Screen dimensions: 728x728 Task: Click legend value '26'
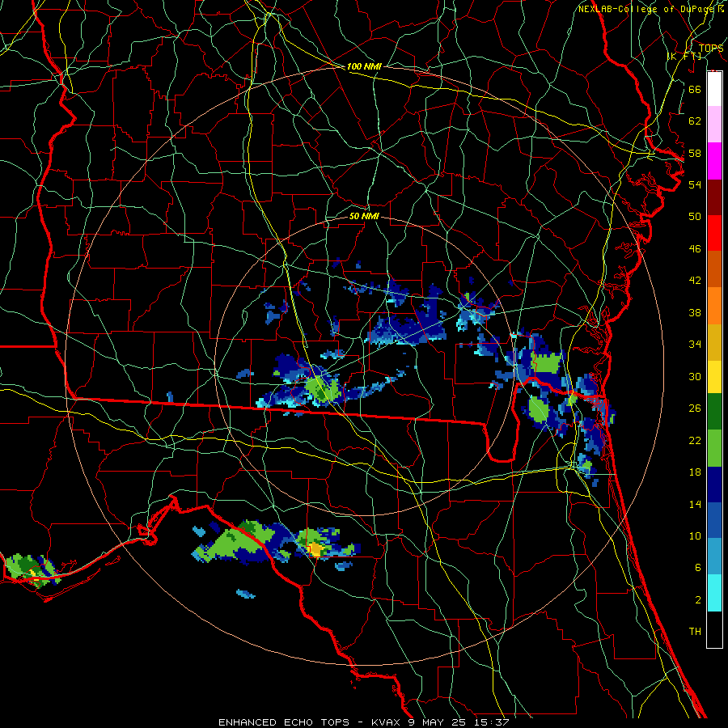coord(695,408)
